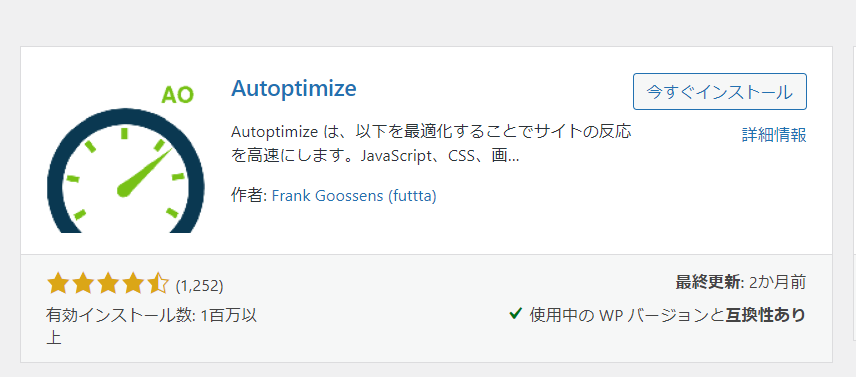Click the half-filled fifth rating star
856x377 pixels.
[158, 284]
